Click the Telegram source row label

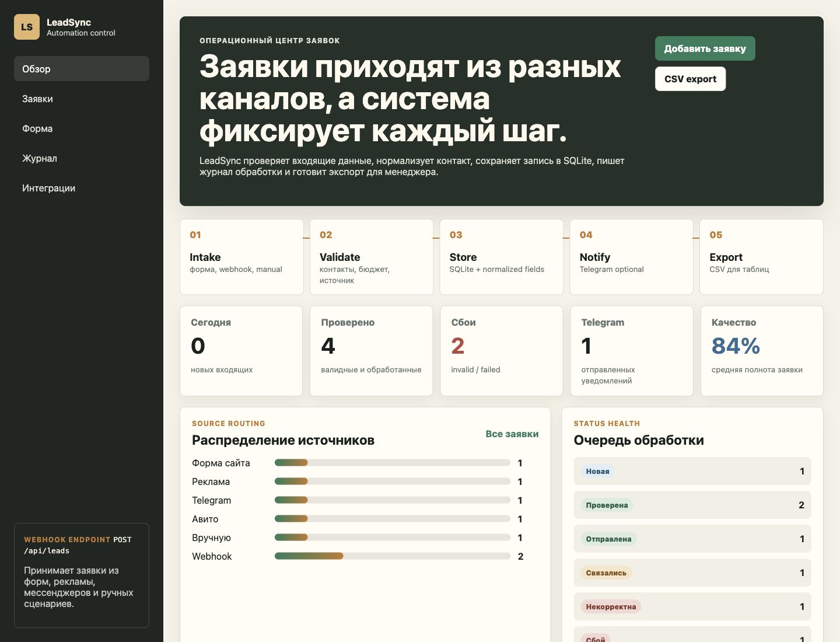(211, 500)
